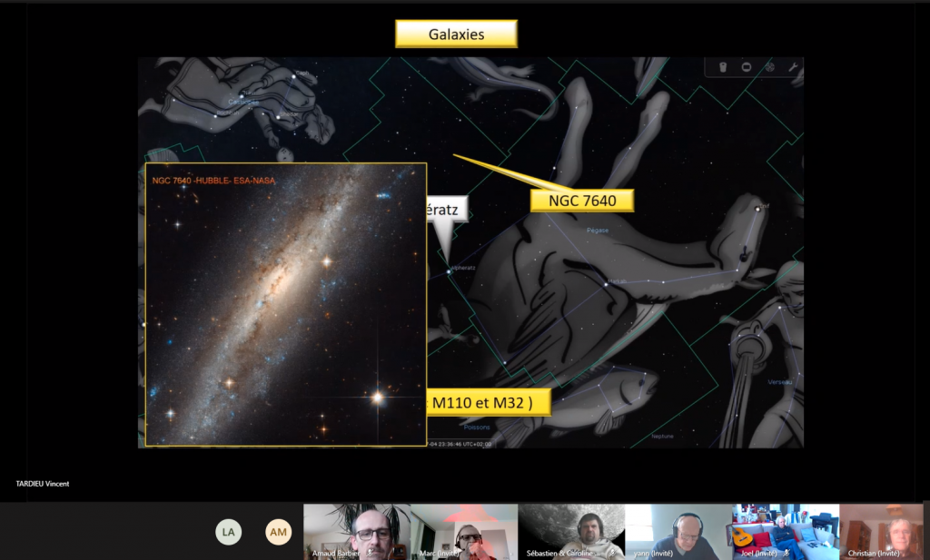Select the AM participant avatar
The image size is (930, 560).
(x=278, y=532)
